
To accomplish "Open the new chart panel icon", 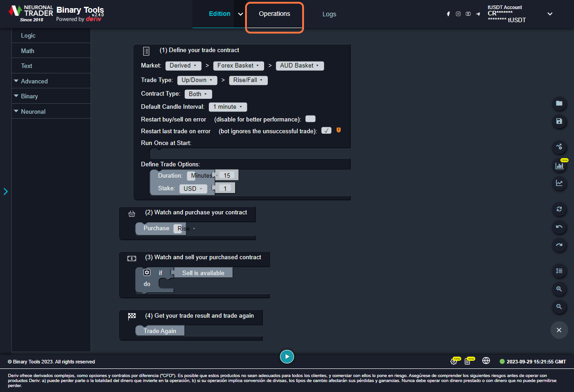I will pos(559,165).
